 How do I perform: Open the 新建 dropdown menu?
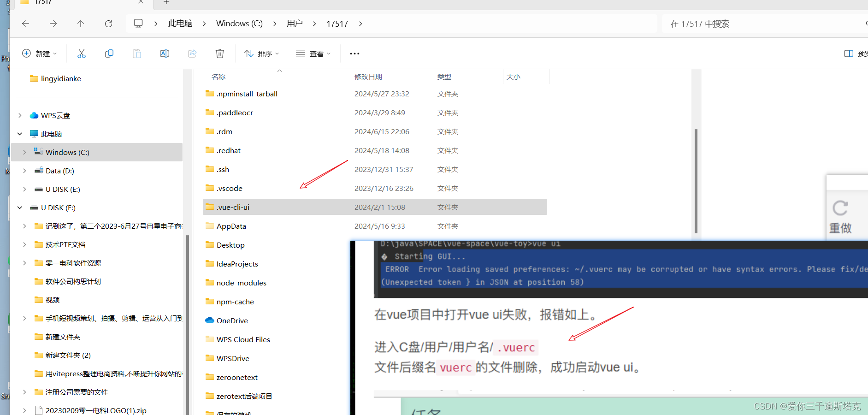pyautogui.click(x=40, y=53)
